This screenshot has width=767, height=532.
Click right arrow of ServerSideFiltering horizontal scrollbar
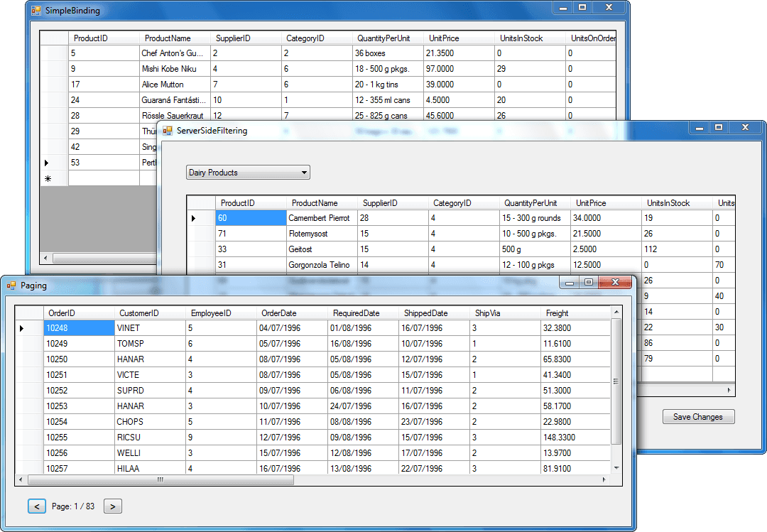click(x=729, y=390)
